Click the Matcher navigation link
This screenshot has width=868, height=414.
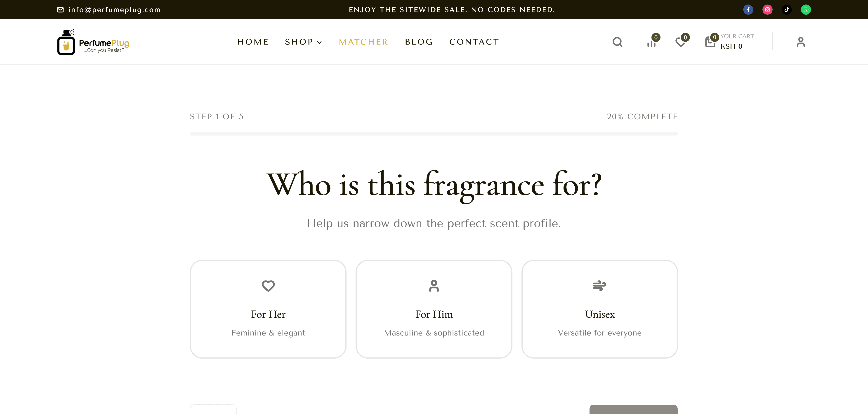tap(363, 42)
